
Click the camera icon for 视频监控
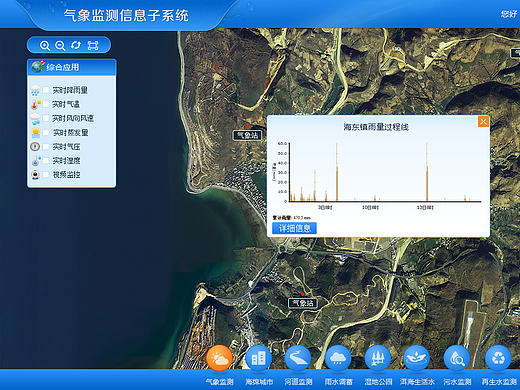point(35,175)
